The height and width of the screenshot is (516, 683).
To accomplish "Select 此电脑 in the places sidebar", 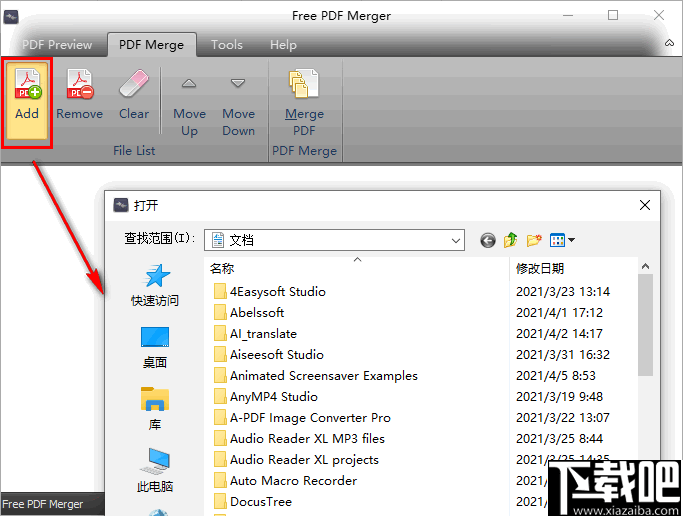I will (x=155, y=470).
